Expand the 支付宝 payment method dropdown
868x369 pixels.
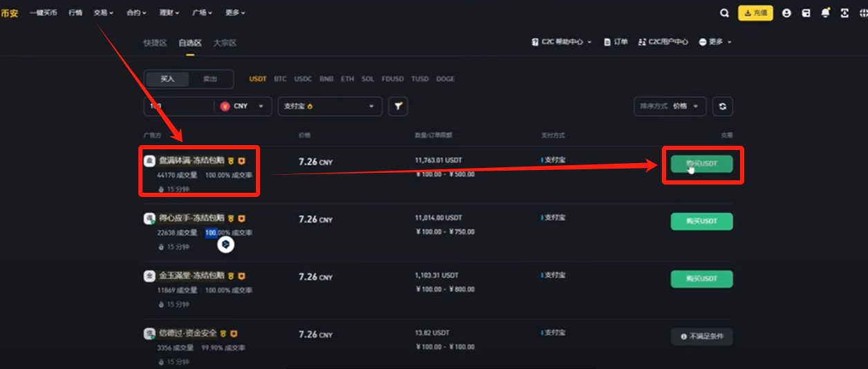pyautogui.click(x=330, y=106)
